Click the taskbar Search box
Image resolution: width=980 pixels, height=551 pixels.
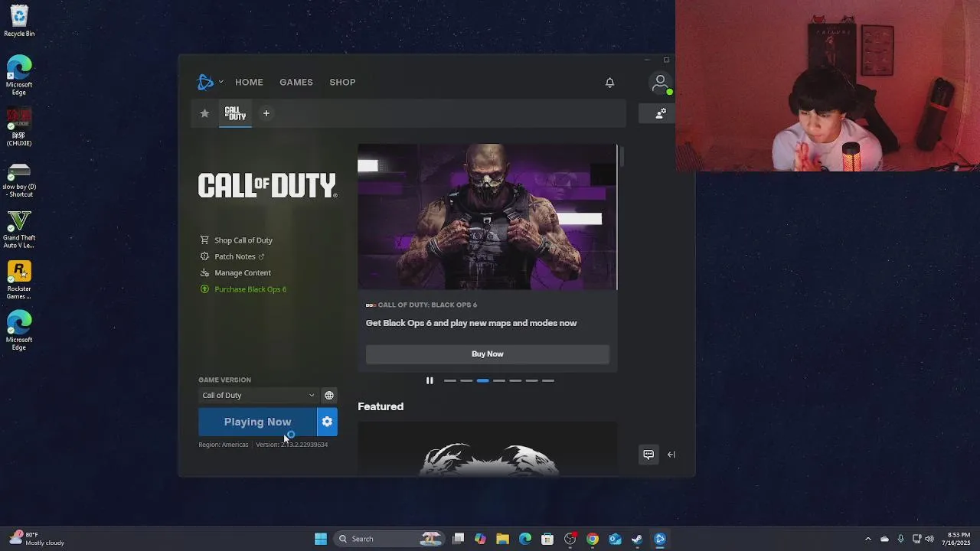(390, 539)
